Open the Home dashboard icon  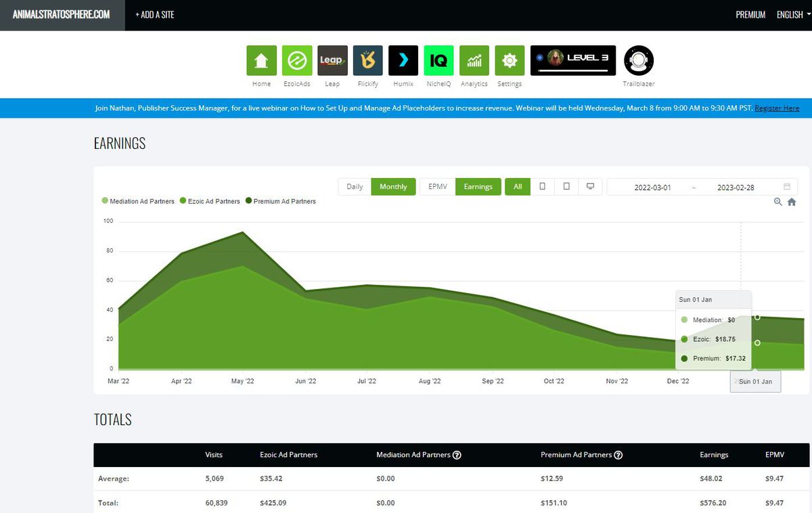click(261, 60)
